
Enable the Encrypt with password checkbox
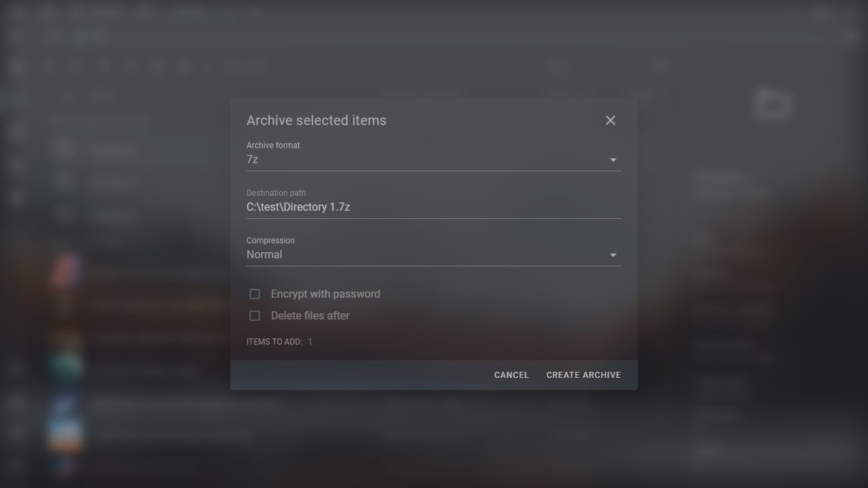(x=255, y=294)
